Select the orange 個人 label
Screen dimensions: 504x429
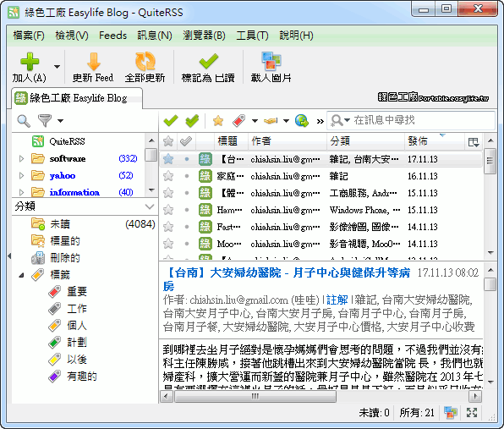76,326
